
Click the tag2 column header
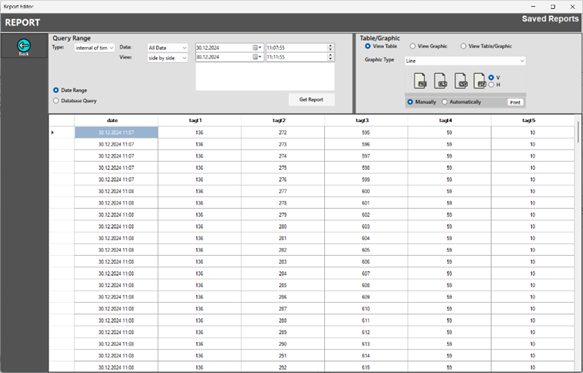tap(283, 120)
